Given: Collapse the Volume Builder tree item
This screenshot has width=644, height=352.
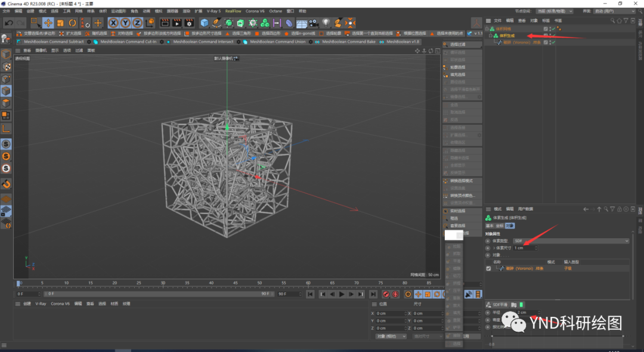Looking at the screenshot, I should click(x=490, y=36).
